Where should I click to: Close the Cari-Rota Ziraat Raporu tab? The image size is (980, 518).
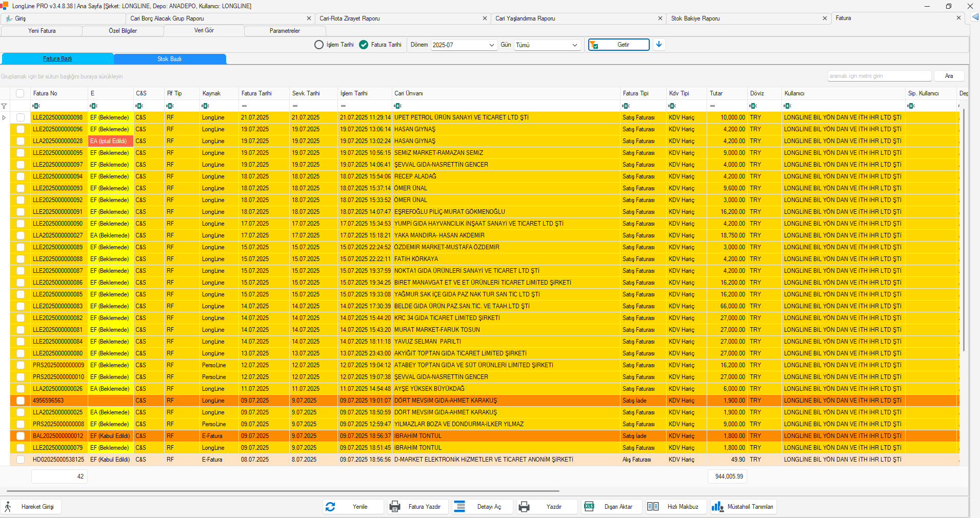485,18
